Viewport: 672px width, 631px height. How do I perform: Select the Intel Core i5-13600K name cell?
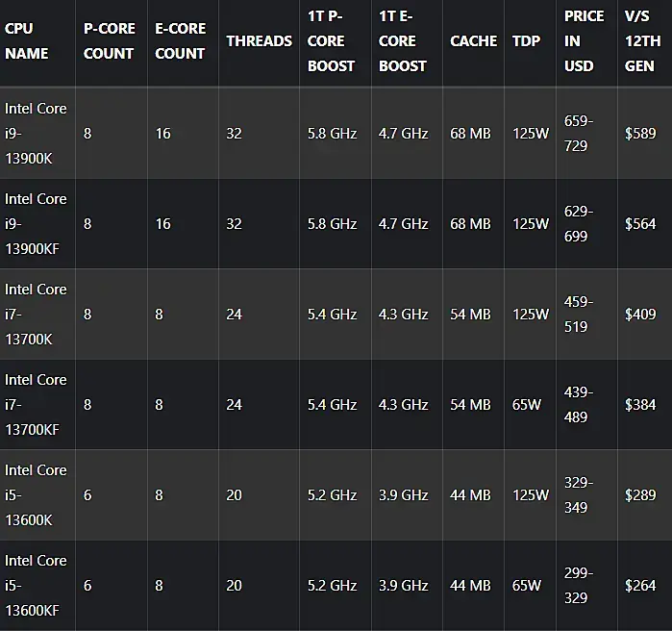click(x=37, y=494)
